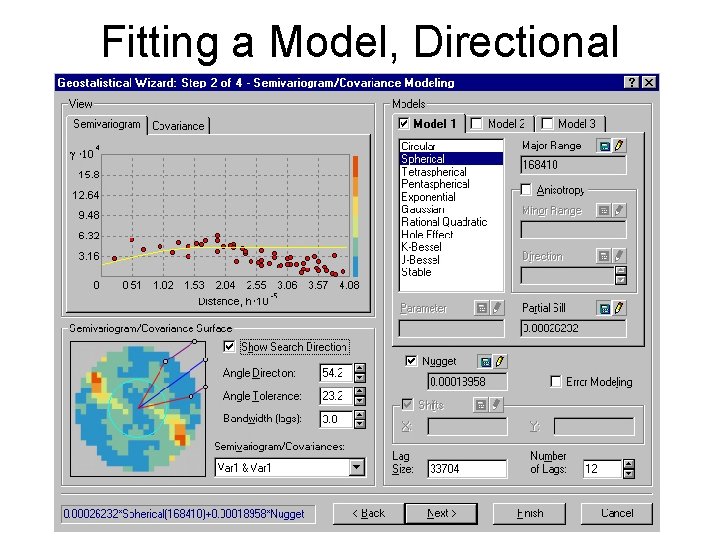Increase Angle Direction with up arrow

coord(360,368)
